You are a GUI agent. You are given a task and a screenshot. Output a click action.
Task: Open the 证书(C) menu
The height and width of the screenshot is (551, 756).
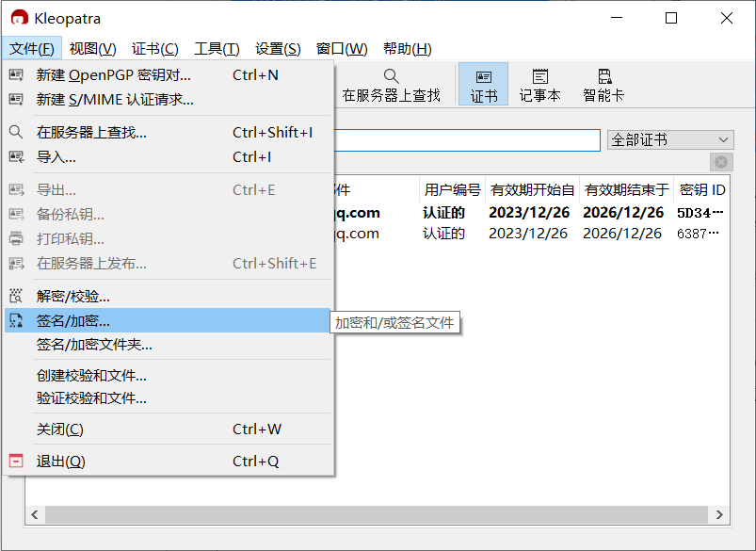pyautogui.click(x=154, y=49)
